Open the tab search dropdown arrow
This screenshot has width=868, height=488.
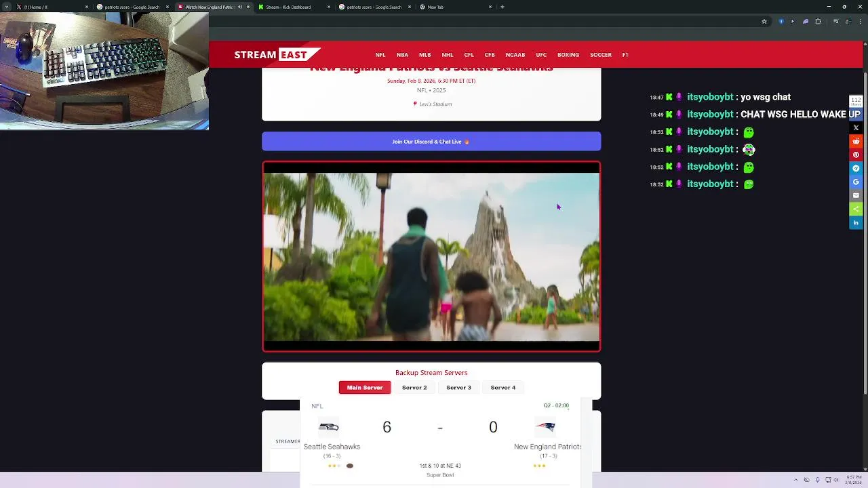6,7
